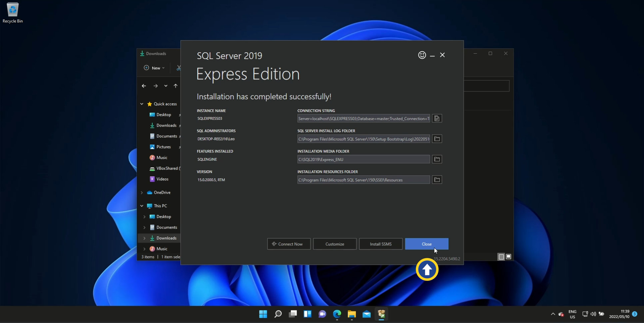Viewport: 644px width, 323px height.
Task: Click the Install SSMS button
Action: (x=381, y=244)
